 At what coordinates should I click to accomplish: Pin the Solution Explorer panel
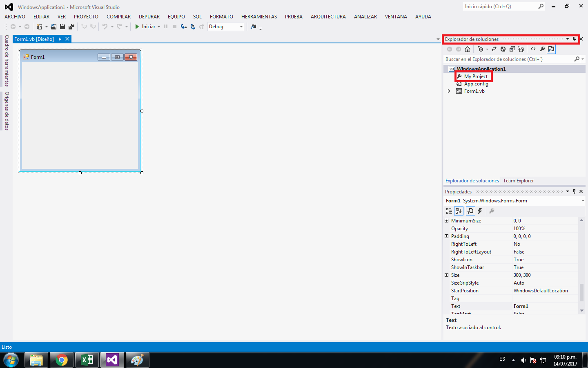(575, 39)
